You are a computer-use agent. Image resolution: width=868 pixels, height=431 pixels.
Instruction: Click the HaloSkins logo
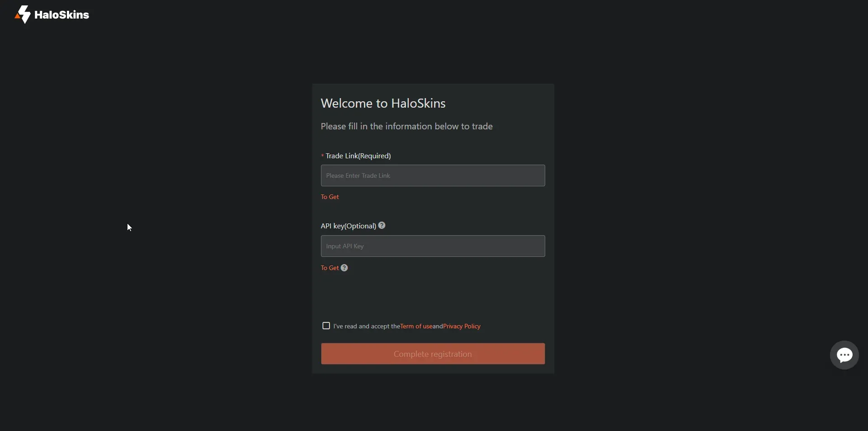52,15
